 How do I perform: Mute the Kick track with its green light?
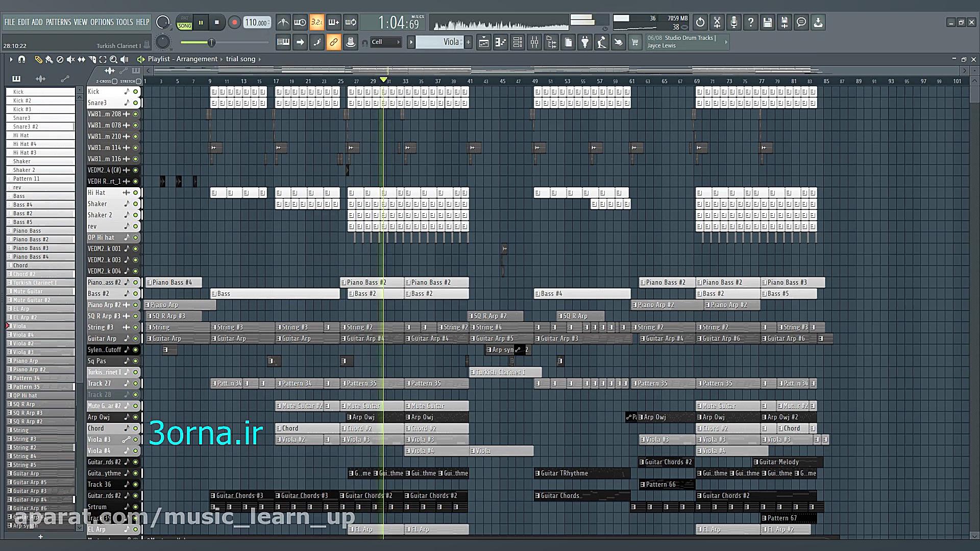pyautogui.click(x=136, y=92)
